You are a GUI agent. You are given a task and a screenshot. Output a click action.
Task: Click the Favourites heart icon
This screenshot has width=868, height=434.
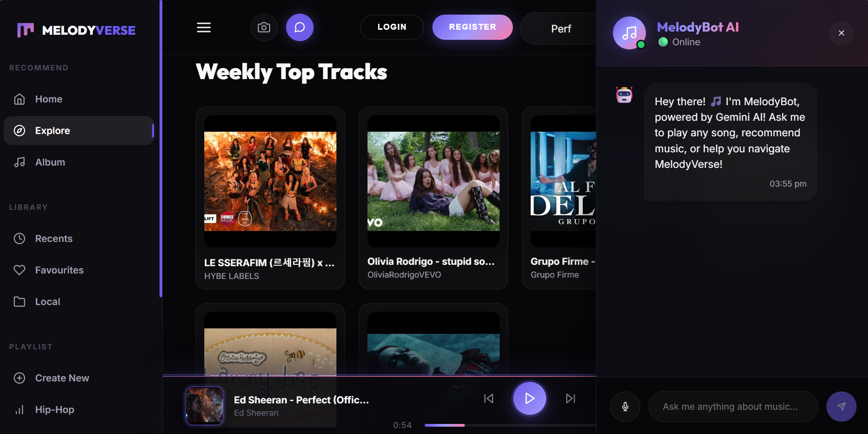tap(19, 270)
